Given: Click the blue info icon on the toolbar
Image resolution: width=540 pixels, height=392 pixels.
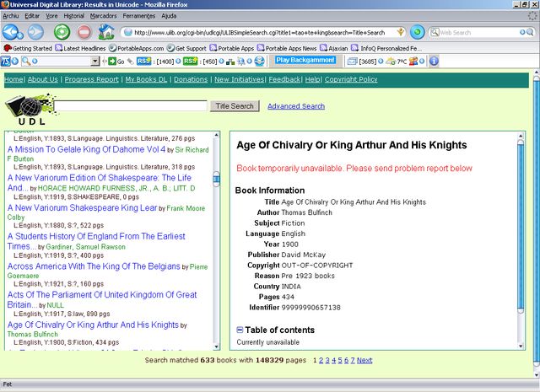Looking at the screenshot, I should [x=434, y=62].
